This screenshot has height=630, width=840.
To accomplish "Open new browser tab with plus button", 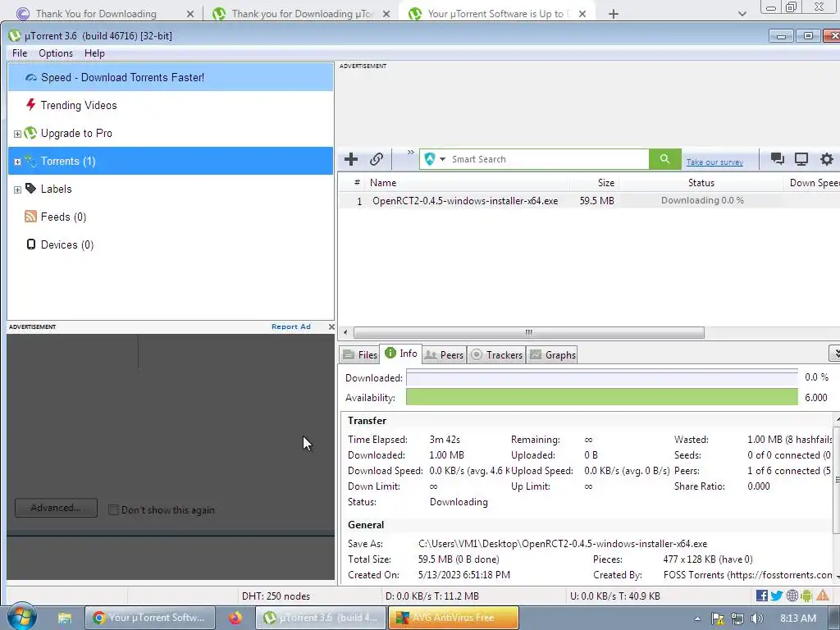I will [x=614, y=14].
